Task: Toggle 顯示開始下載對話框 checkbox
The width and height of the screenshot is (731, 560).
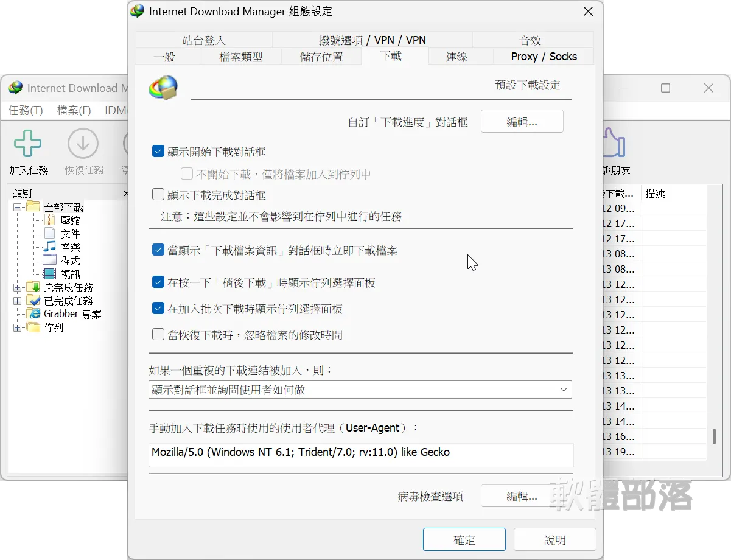Action: (158, 152)
